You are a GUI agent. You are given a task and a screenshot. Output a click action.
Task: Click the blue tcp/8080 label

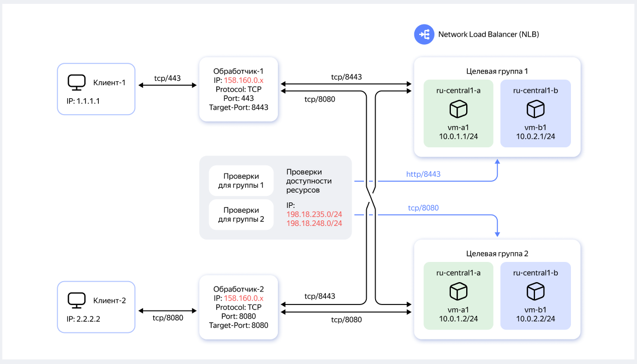coord(424,207)
